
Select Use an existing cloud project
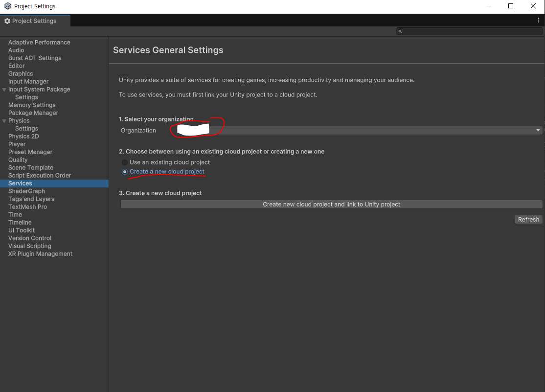point(124,162)
